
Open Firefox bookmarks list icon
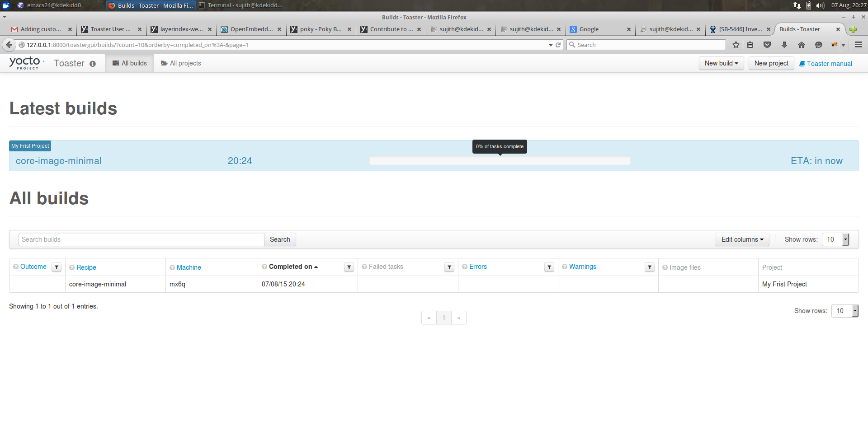click(x=750, y=45)
